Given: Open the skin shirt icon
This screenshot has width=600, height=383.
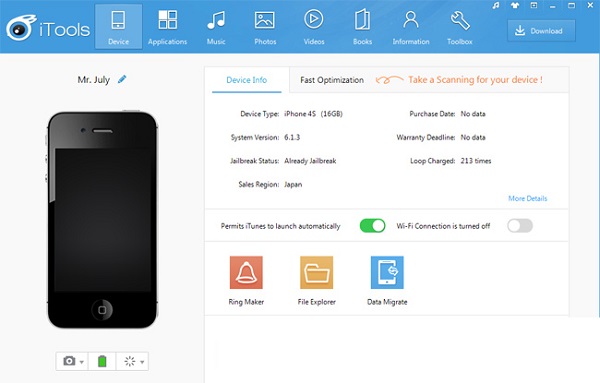Looking at the screenshot, I should pos(515,5).
